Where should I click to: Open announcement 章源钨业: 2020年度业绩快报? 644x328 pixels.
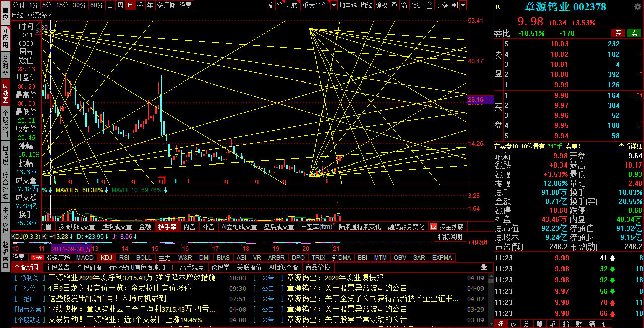pyautogui.click(x=335, y=278)
